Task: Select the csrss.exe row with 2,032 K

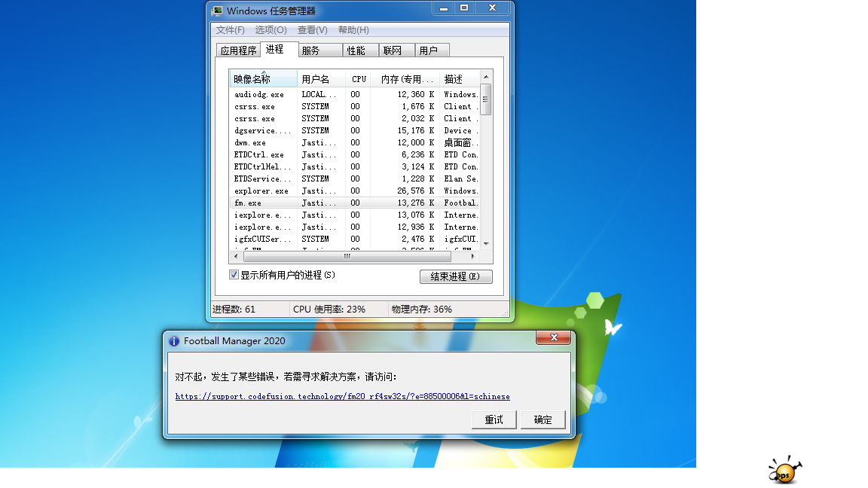Action: 354,119
